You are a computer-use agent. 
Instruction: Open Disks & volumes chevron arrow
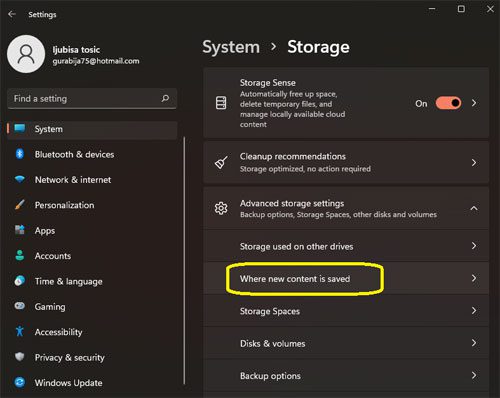click(474, 343)
